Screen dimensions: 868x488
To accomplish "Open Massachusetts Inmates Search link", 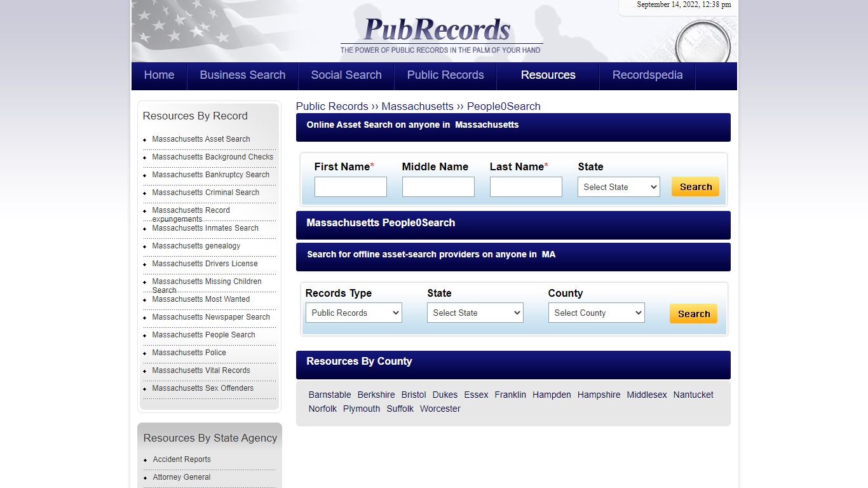I will coord(205,228).
